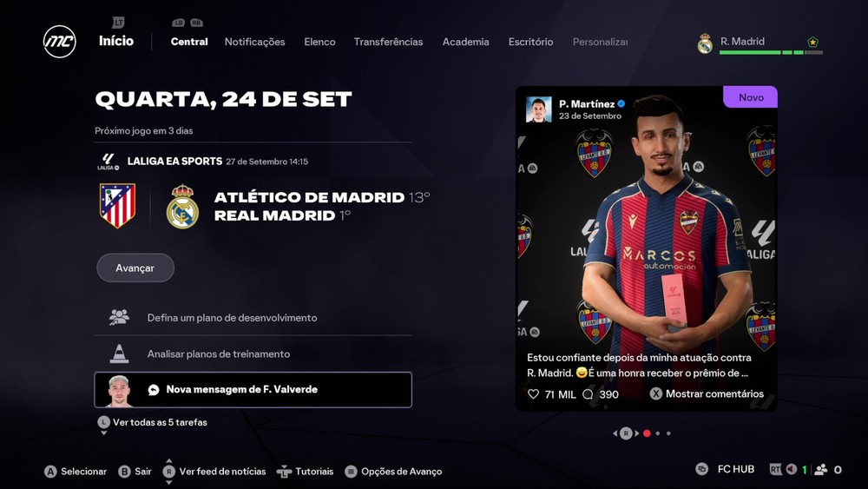Click the heart like icon on post
The width and height of the screenshot is (868, 489).
coord(533,393)
